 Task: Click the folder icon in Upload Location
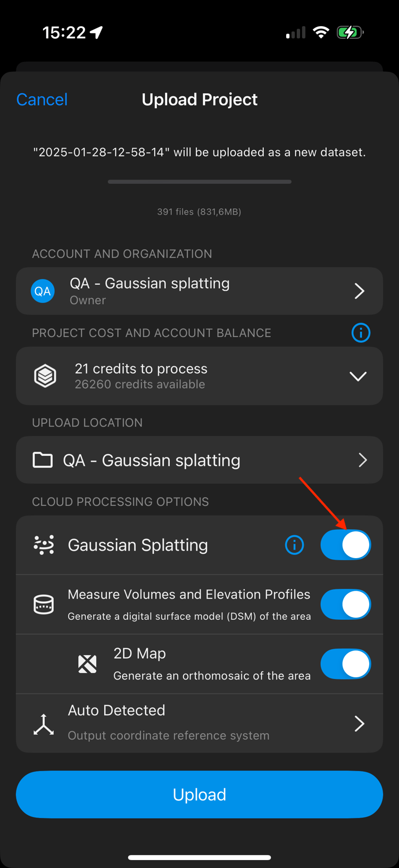coord(43,460)
